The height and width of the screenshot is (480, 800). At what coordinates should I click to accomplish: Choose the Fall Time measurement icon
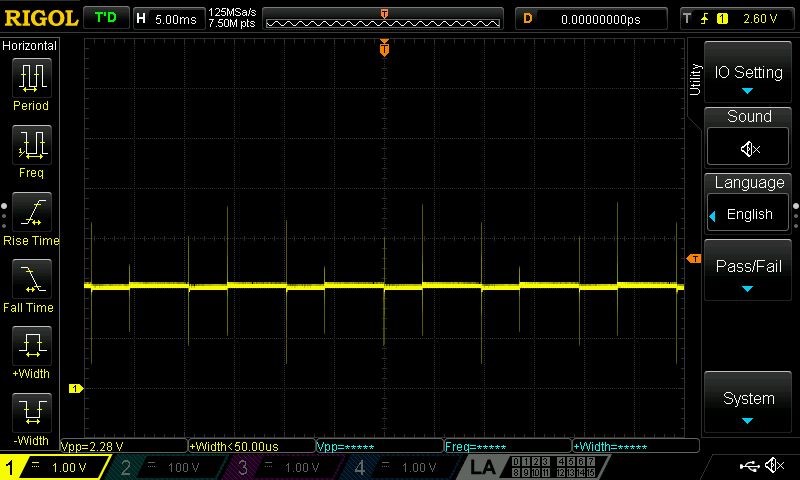(x=32, y=279)
